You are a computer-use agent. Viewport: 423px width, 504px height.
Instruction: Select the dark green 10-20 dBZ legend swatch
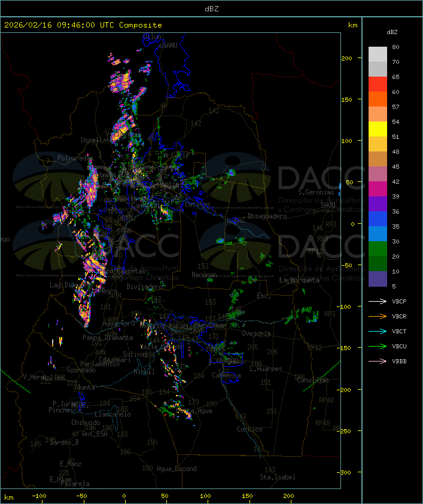pyautogui.click(x=378, y=263)
